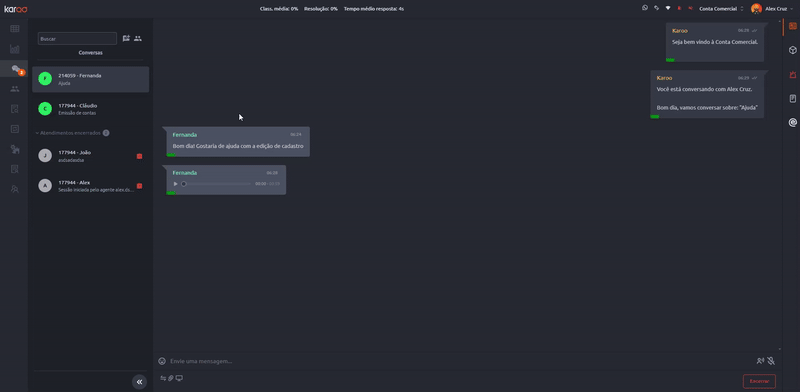The width and height of the screenshot is (800, 392).
Task: Collapse the Atendimentos encerrados section
Action: 37,133
